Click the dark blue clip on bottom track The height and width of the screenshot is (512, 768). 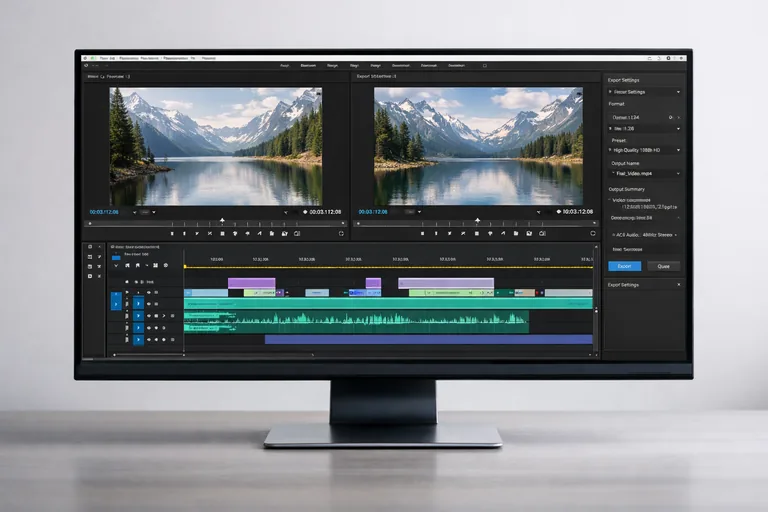[x=428, y=339]
